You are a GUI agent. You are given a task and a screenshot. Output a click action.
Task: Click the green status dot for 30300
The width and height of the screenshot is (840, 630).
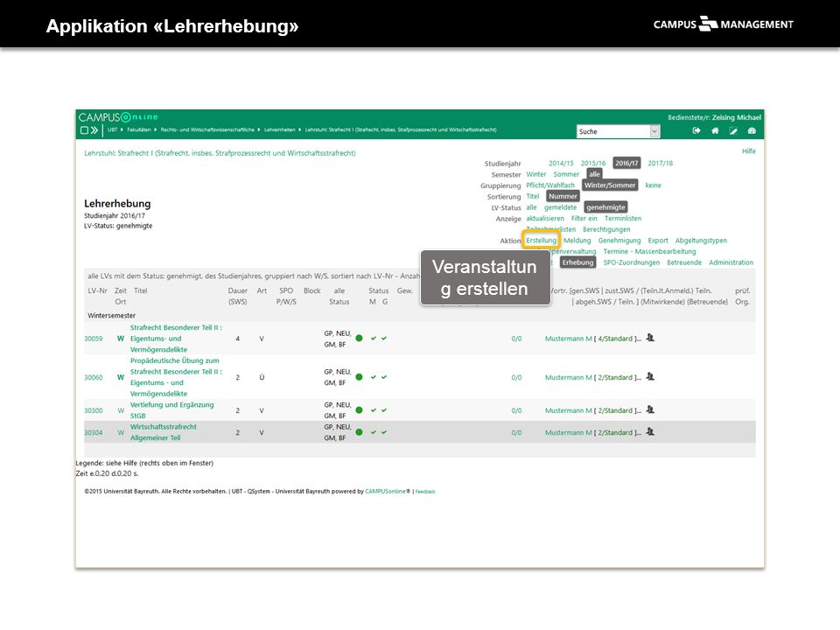coord(359,410)
